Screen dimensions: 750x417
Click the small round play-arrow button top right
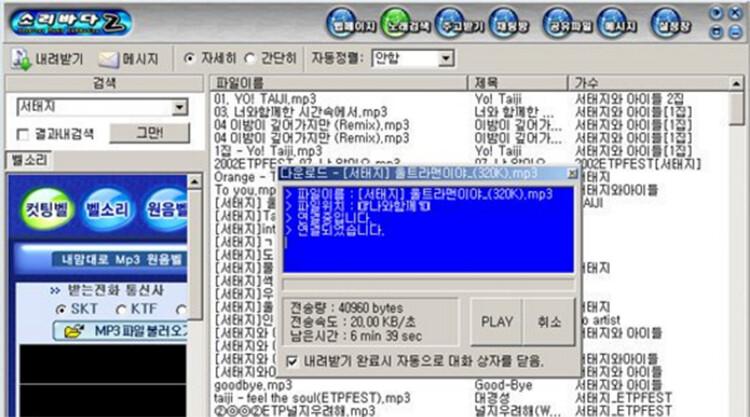tap(716, 13)
